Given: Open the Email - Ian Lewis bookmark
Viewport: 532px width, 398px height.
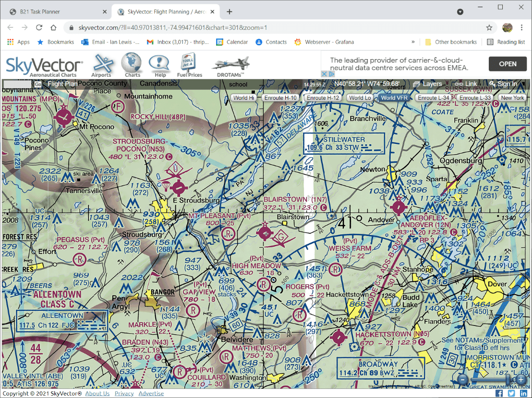Looking at the screenshot, I should pyautogui.click(x=110, y=42).
